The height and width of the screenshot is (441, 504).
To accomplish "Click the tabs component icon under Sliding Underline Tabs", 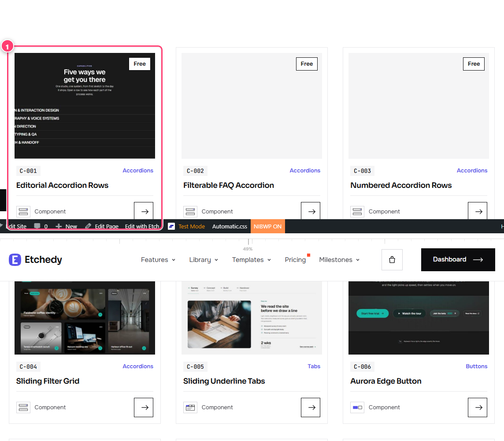I will coord(190,407).
